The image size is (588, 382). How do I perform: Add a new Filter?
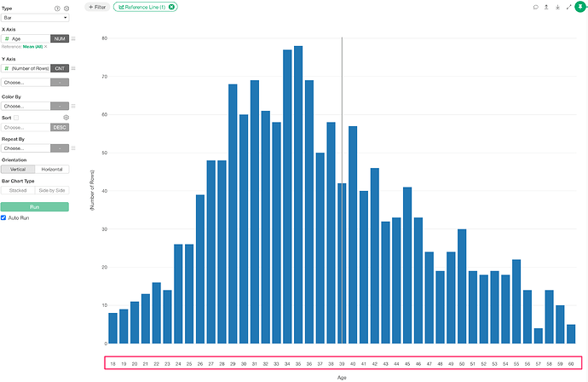coord(97,7)
